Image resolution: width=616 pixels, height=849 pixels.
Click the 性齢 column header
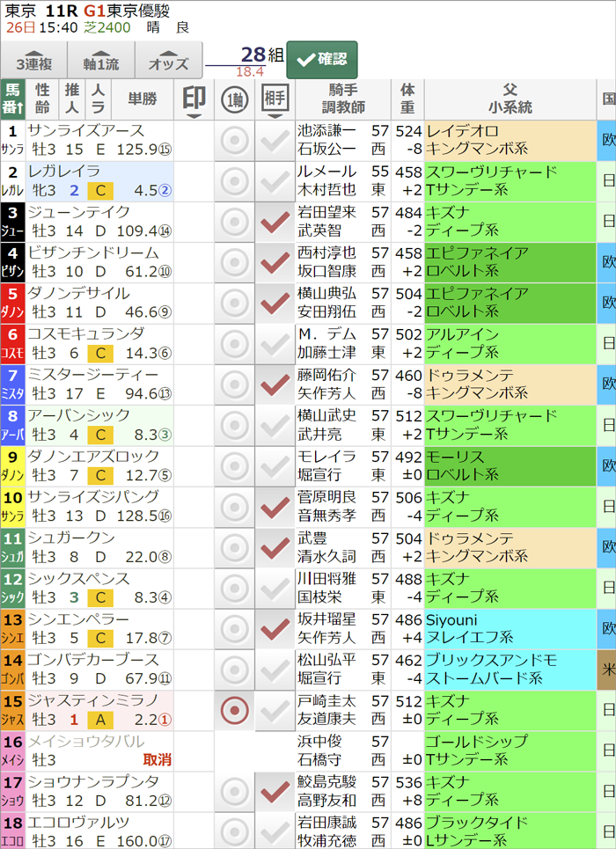43,99
